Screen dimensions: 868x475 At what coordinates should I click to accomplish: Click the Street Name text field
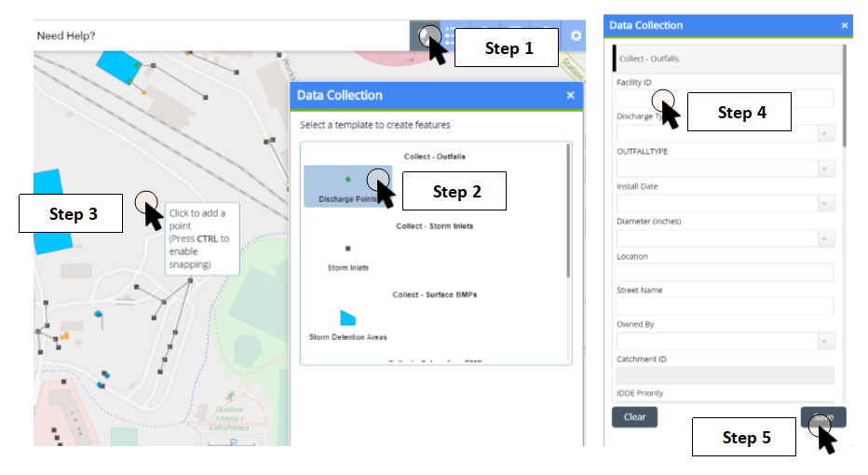pyautogui.click(x=725, y=306)
